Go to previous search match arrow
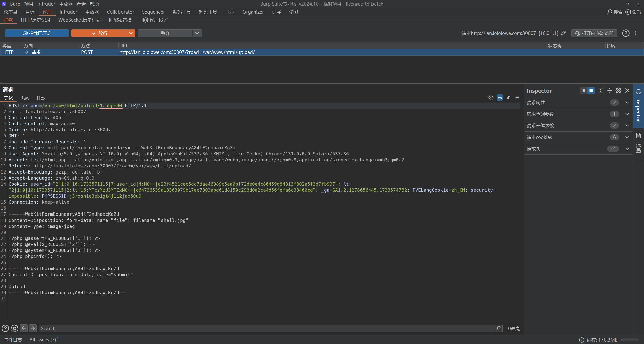 tap(24, 328)
